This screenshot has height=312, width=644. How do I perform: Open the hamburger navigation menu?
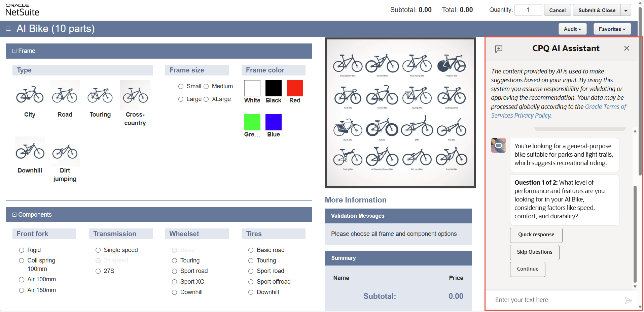pyautogui.click(x=8, y=29)
